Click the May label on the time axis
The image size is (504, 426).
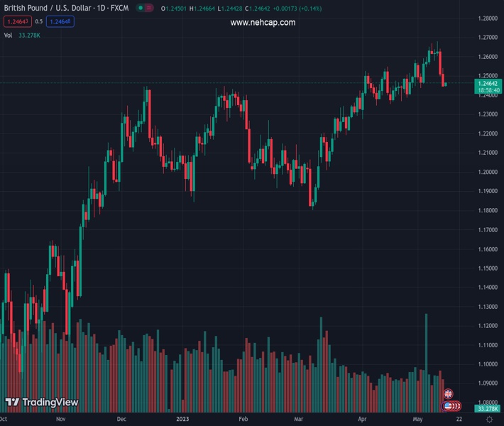pyautogui.click(x=417, y=420)
